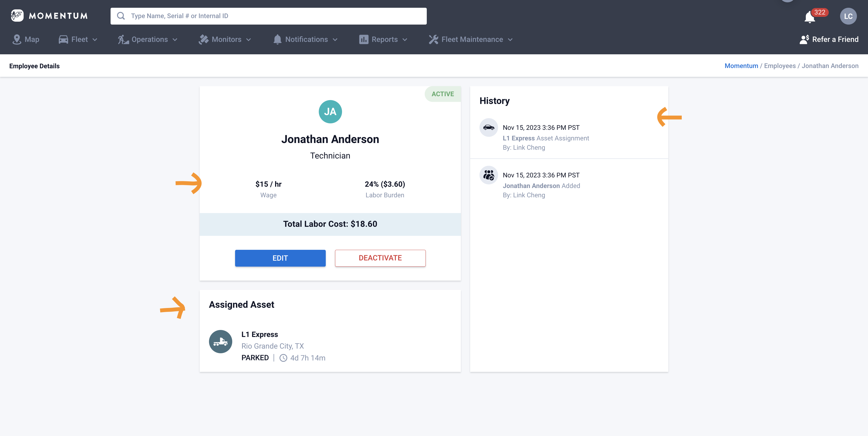Viewport: 868px width, 436px height.
Task: Open the Fleet Maintenance dropdown
Action: click(x=471, y=40)
